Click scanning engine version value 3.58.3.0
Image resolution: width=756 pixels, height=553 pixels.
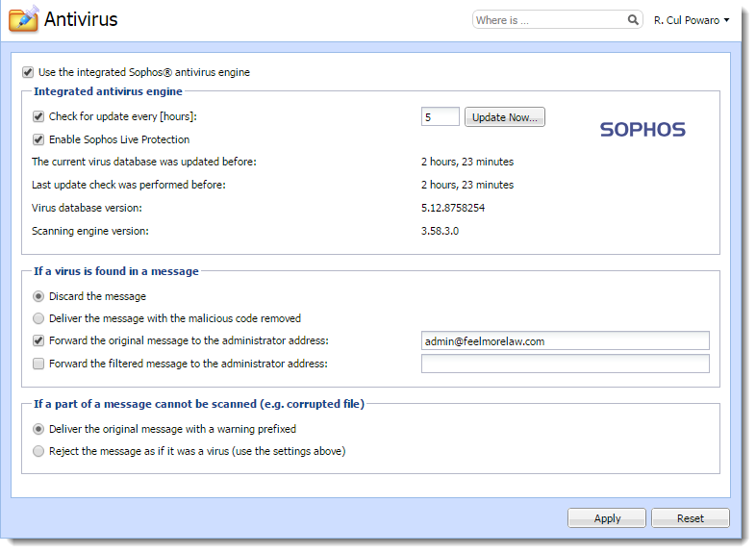coord(441,231)
